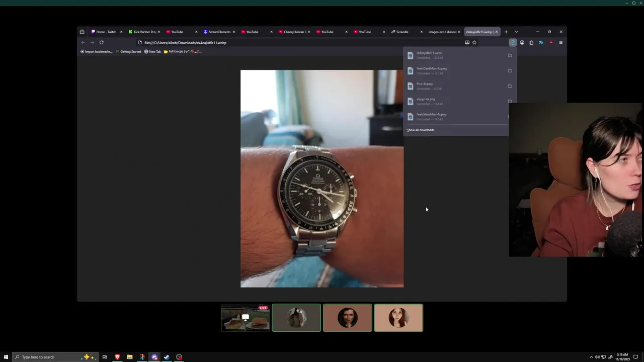Screen dimensions: 644x362
Task: Show hidden system tray icons
Action: [591, 357]
